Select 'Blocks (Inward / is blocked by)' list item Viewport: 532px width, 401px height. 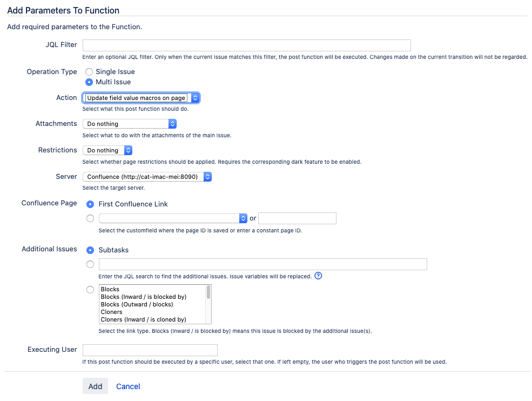[x=143, y=297]
